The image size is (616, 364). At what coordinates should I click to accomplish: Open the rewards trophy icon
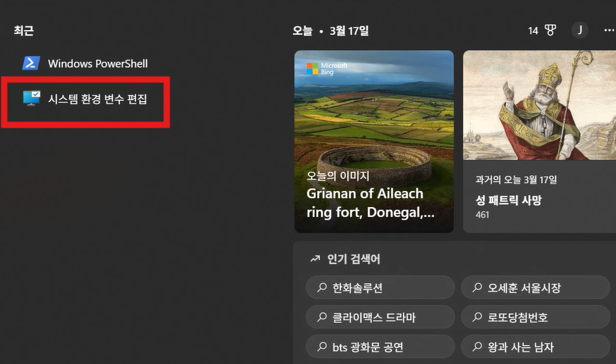tap(550, 30)
